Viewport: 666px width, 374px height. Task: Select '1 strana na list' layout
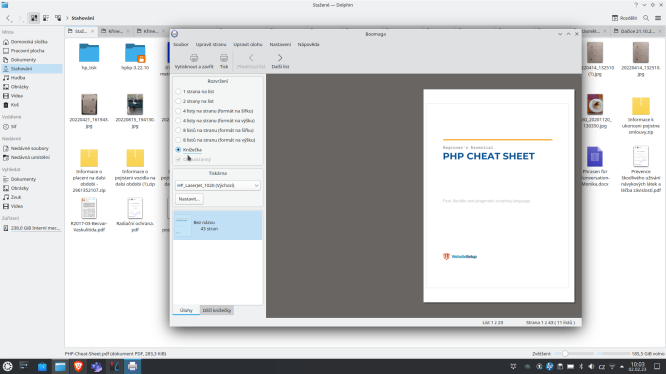(x=195, y=91)
